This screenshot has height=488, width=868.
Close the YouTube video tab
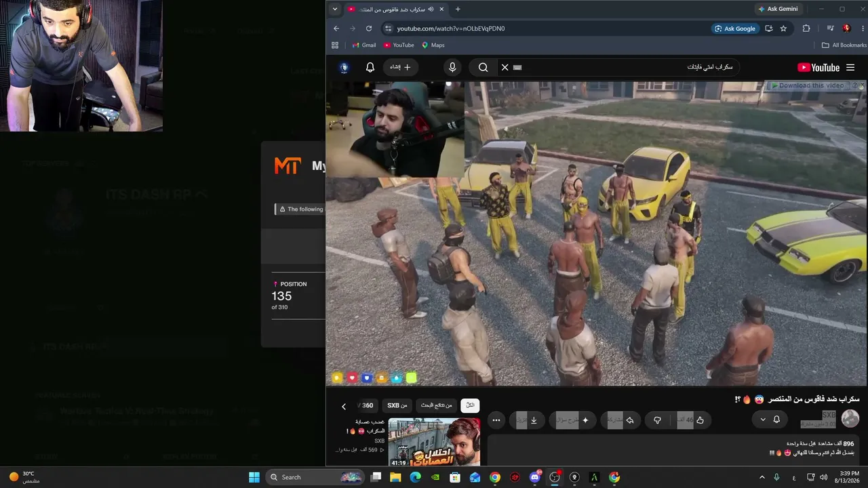click(x=442, y=9)
